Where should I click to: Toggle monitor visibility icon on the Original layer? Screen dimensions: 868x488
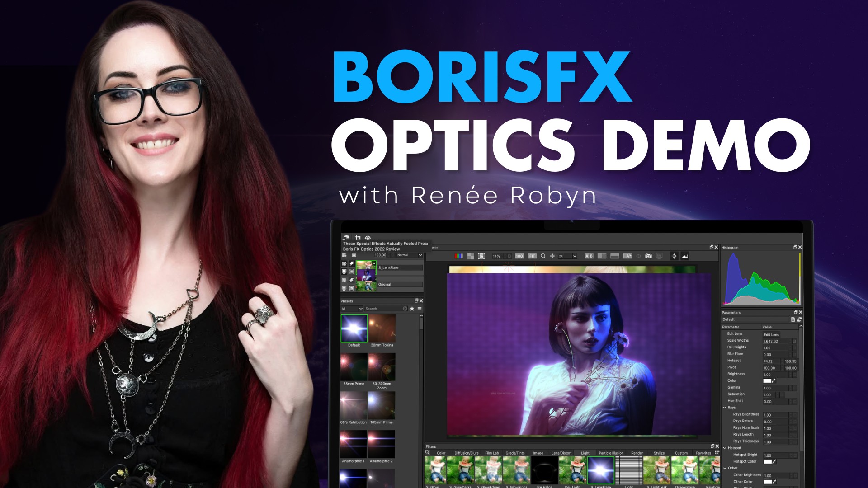tap(344, 288)
